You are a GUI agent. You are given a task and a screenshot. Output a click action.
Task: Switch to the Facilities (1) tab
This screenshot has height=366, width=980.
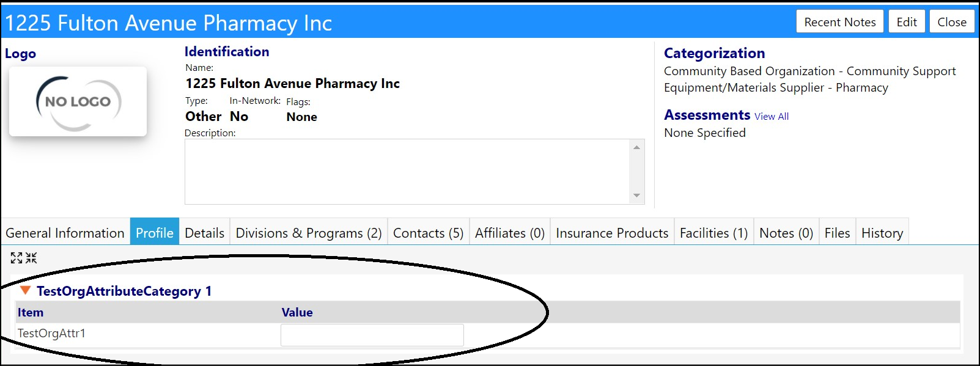[713, 233]
